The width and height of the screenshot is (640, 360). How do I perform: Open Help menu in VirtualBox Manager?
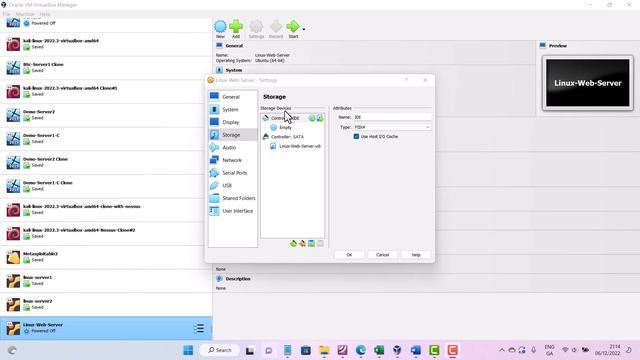tap(45, 14)
